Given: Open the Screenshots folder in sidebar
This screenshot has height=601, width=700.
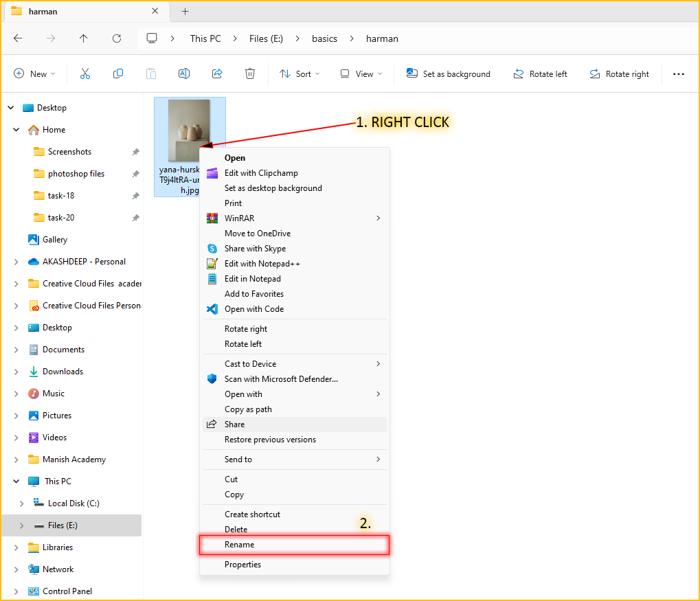Looking at the screenshot, I should [69, 152].
